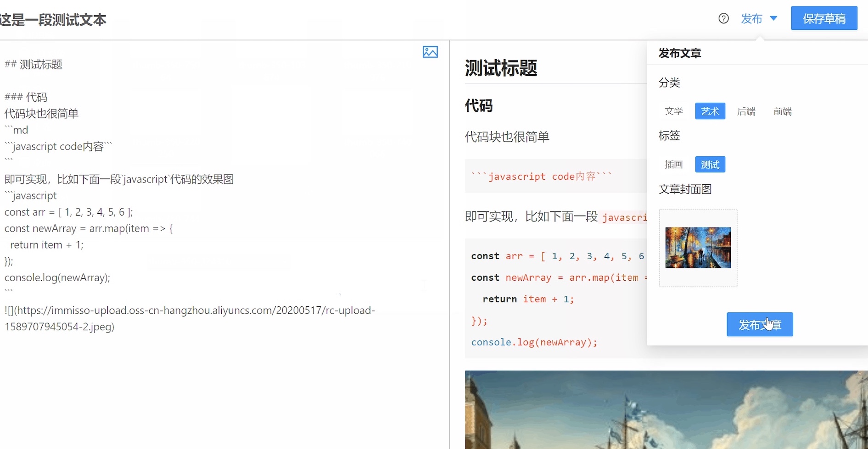
Task: Click the '## 测试标题' line in editor
Action: (34, 64)
